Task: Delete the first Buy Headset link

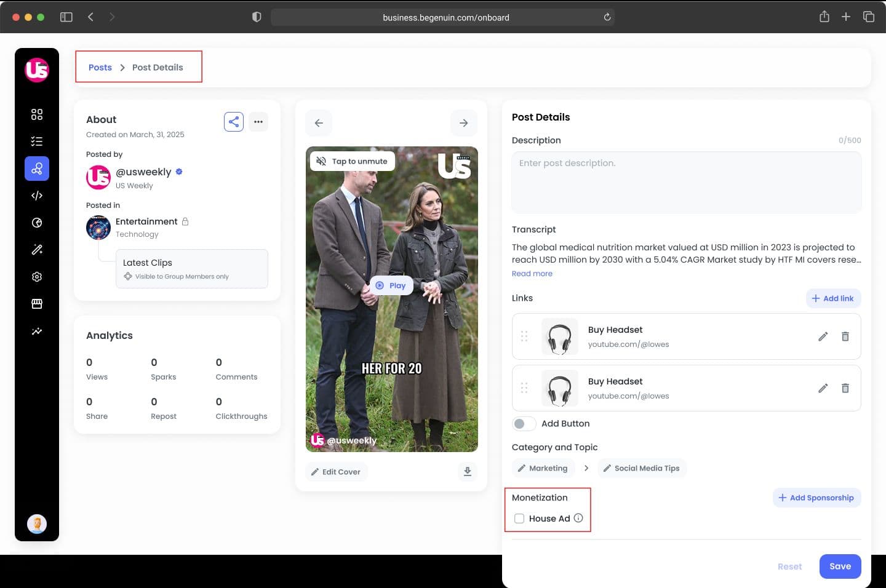Action: 845,336
